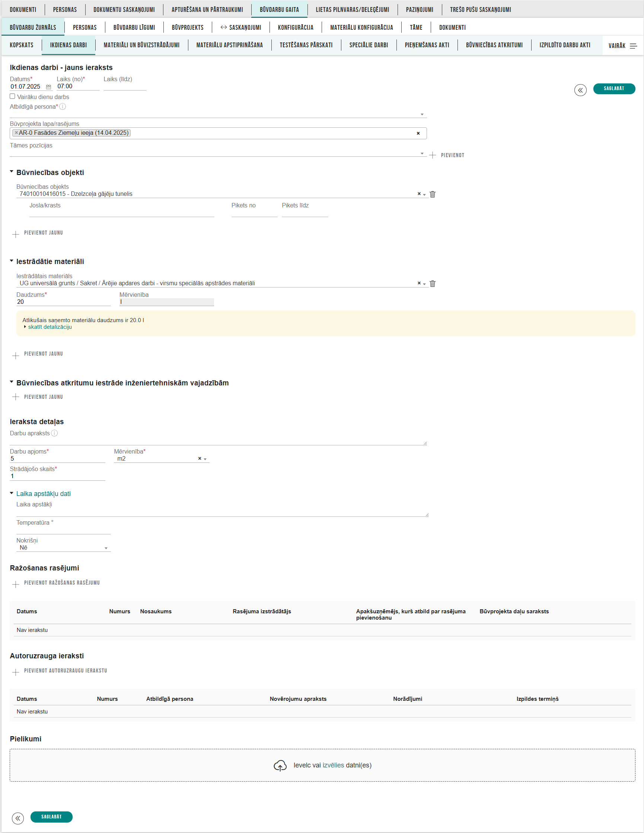The image size is (644, 833).
Task: Click the info icon beside Atbildīgā persona
Action: (63, 107)
